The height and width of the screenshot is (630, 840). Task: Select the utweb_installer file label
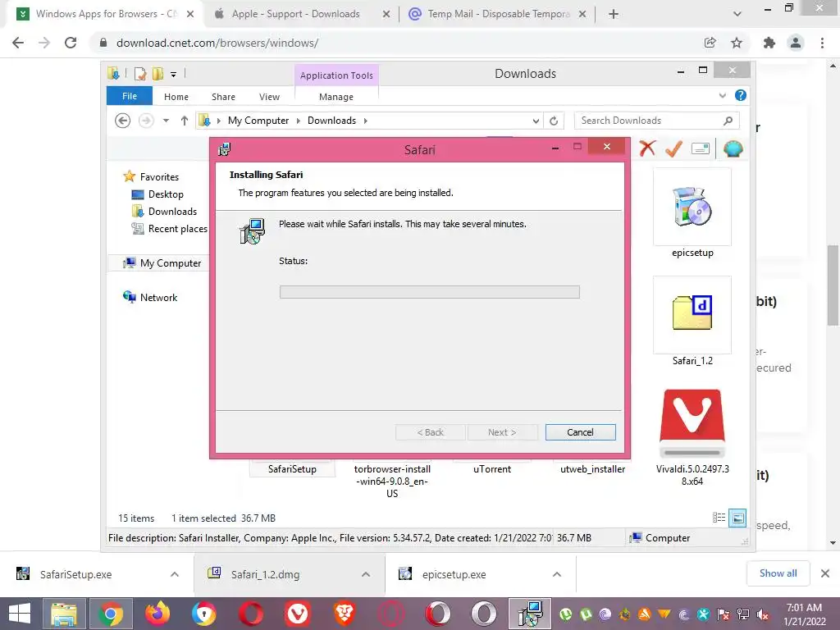point(592,468)
